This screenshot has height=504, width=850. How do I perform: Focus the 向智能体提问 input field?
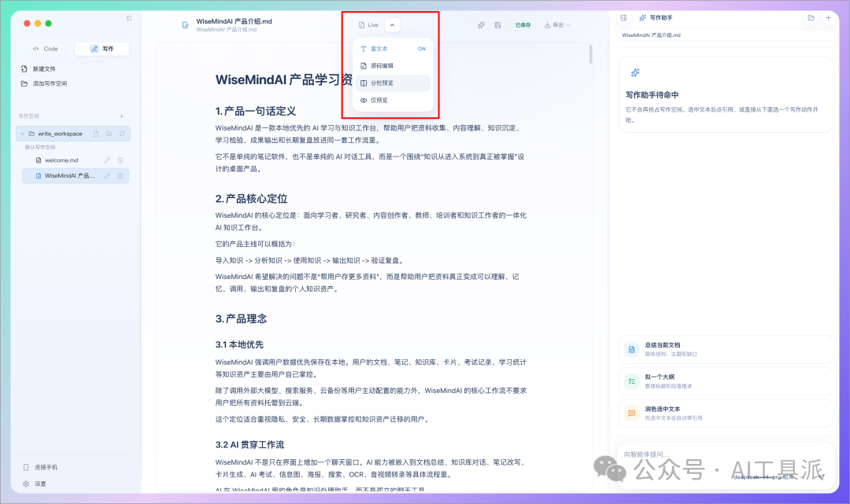[x=726, y=454]
